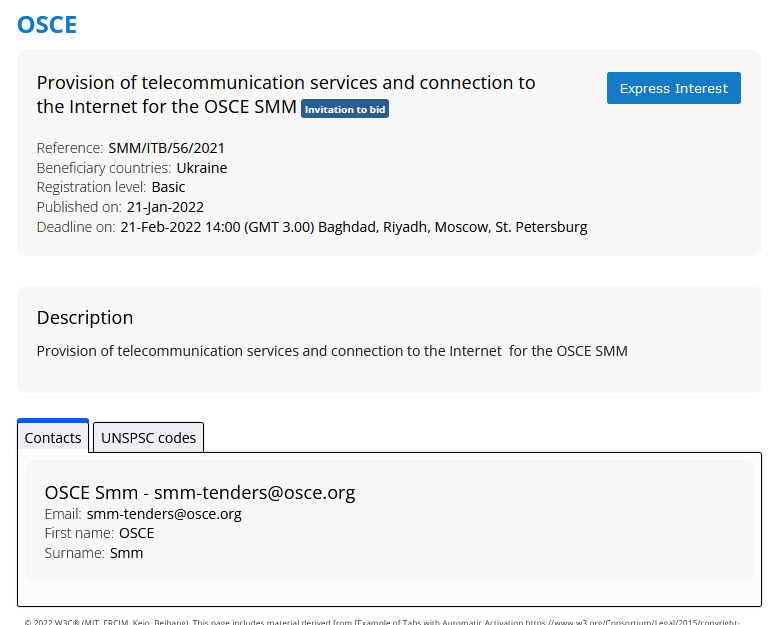Click the deadline date and time
The image size is (777, 625).
354,227
